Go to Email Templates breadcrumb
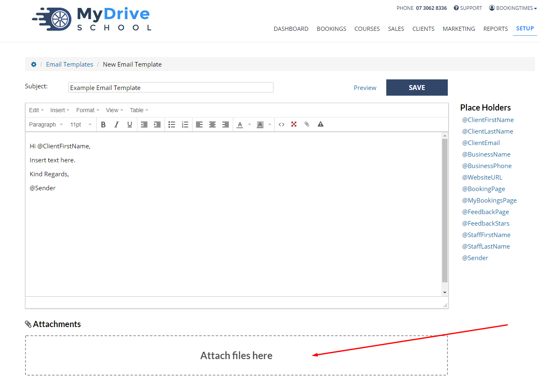Image resolution: width=540 pixels, height=392 pixels. click(70, 65)
